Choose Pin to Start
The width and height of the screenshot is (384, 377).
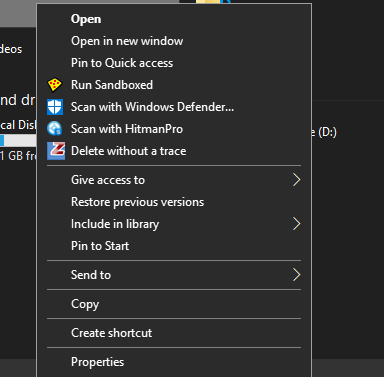tap(174, 246)
